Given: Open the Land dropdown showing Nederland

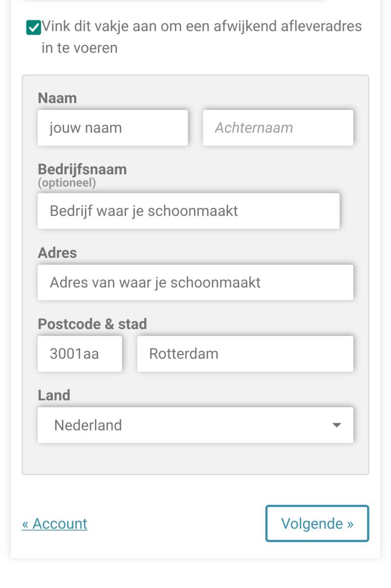Looking at the screenshot, I should click(186, 425).
